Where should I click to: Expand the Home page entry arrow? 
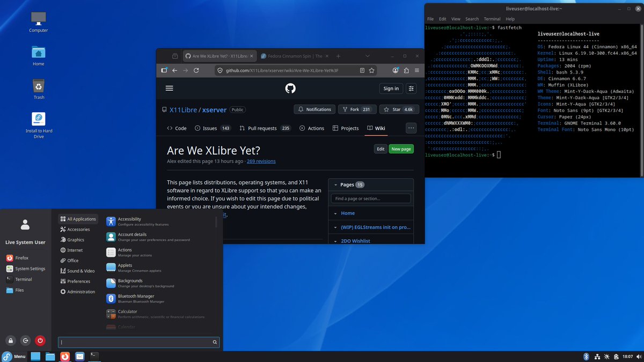[x=335, y=213]
